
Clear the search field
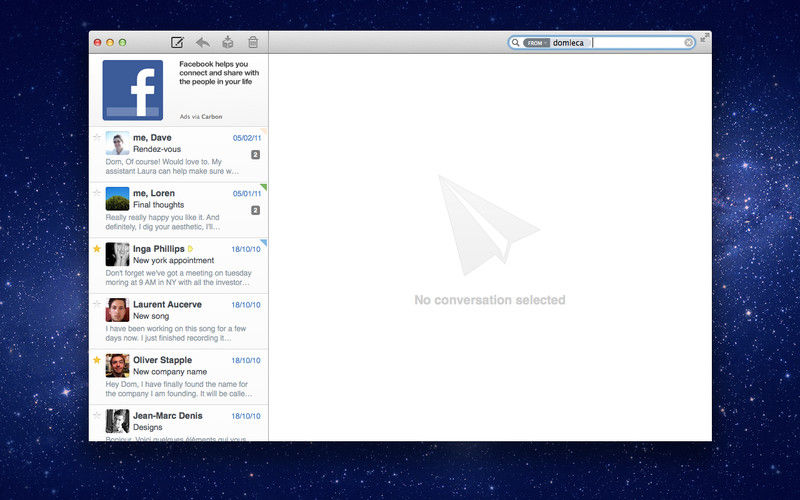click(x=688, y=43)
